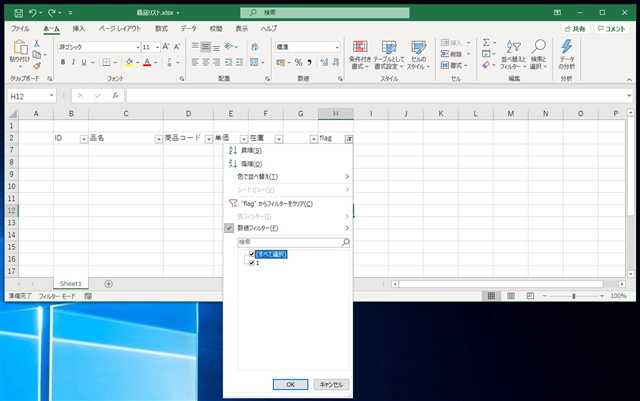Open 色で並べ替え submenu
Viewport: 640px width, 401px height.
tap(288, 177)
